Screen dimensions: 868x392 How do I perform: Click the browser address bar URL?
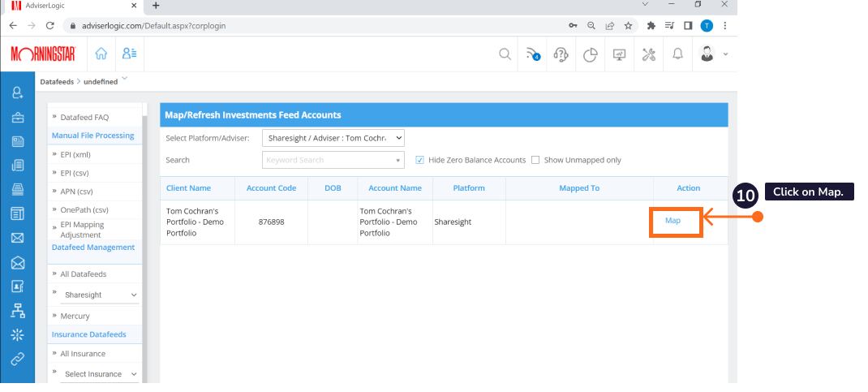(x=154, y=25)
